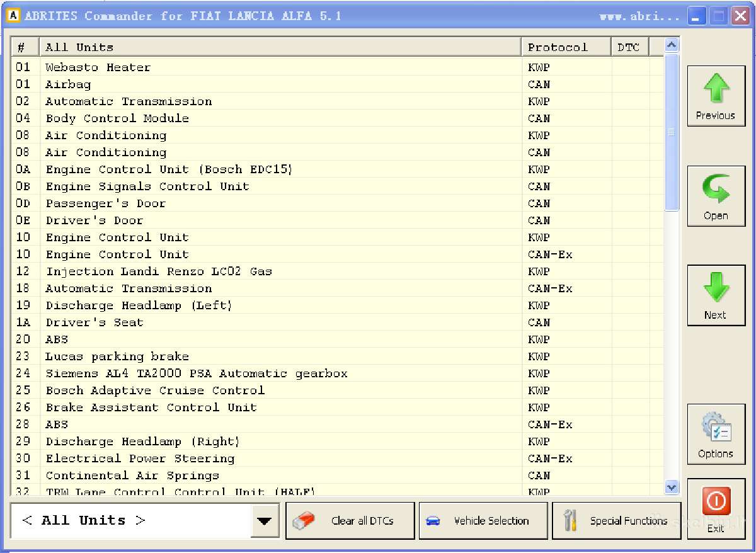
Task: Click CAN-Ex cell of Electrical Power Steering
Action: (566, 459)
